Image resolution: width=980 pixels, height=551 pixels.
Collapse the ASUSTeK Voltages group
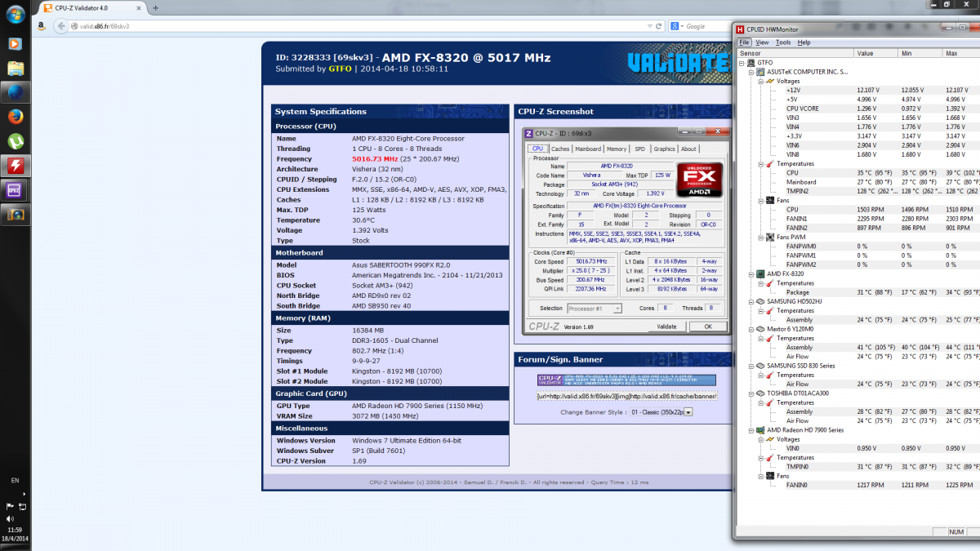pyautogui.click(x=761, y=81)
